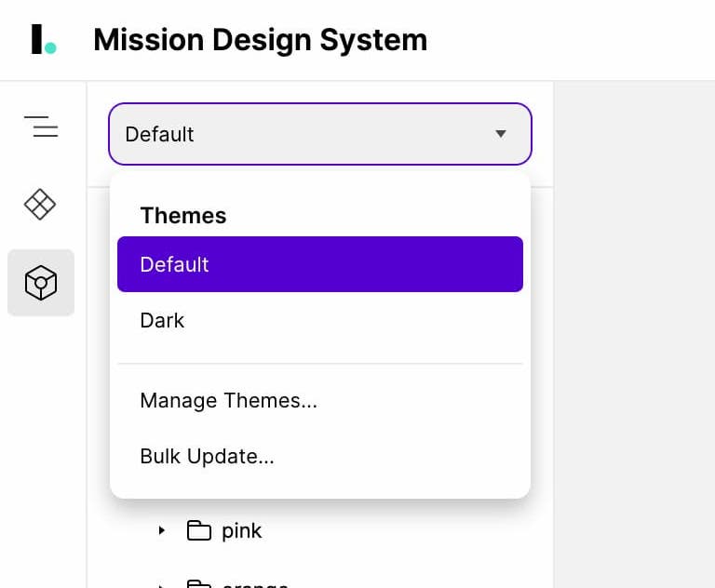Click the Mission Design System title
The width and height of the screenshot is (715, 588).
click(261, 40)
